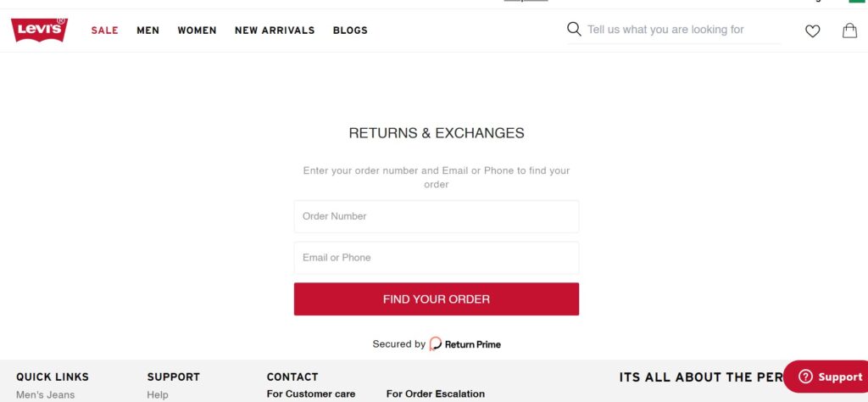
Task: Submit with FIND YOUR ORDER button
Action: pyautogui.click(x=437, y=299)
